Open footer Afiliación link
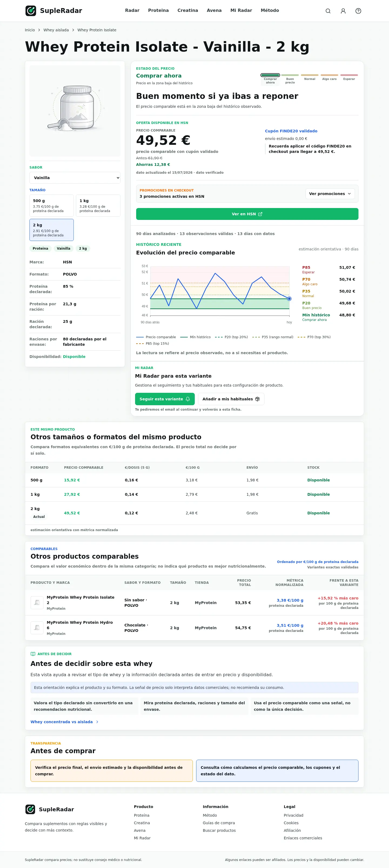This screenshot has width=389, height=868. (292, 830)
